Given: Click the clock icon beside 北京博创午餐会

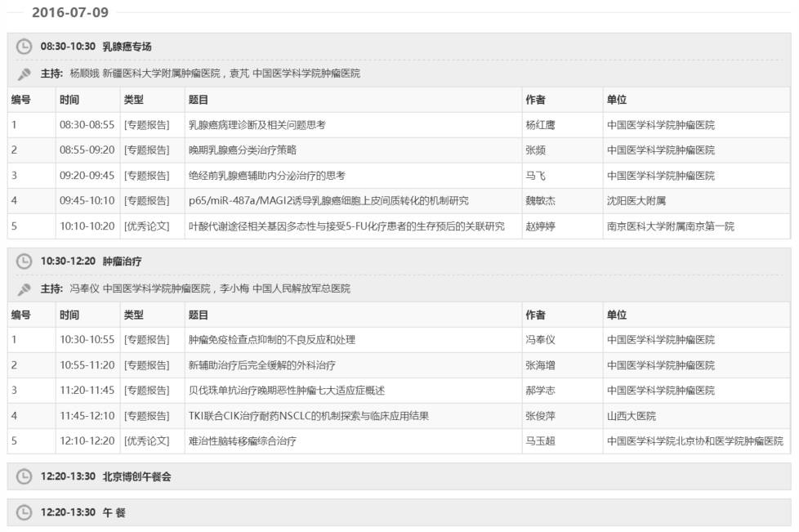Looking at the screenshot, I should pos(24,476).
